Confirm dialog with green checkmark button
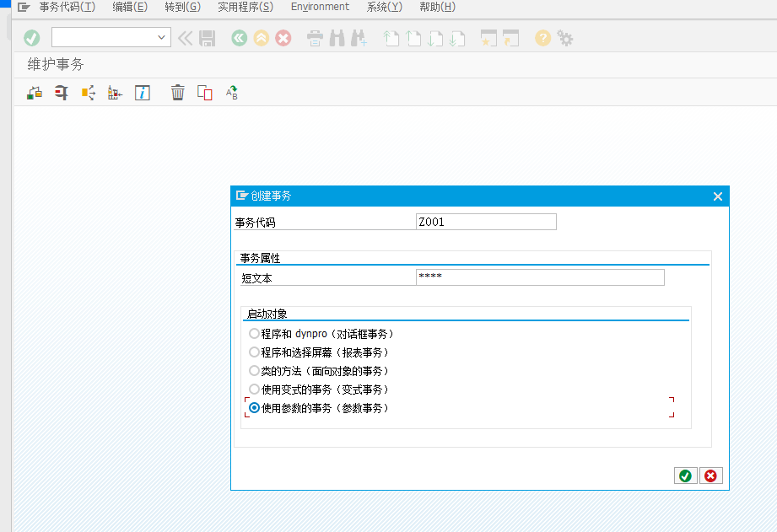This screenshot has width=777, height=532. point(685,476)
